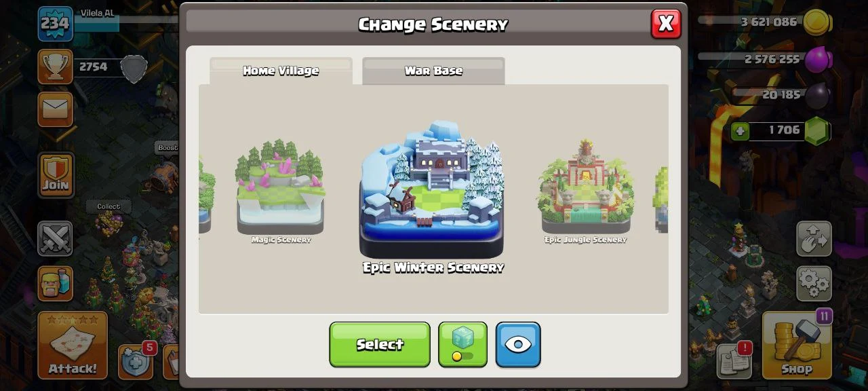Viewport: 868px width, 391px height.
Task: Confirm scenery with the Select button
Action: 380,344
